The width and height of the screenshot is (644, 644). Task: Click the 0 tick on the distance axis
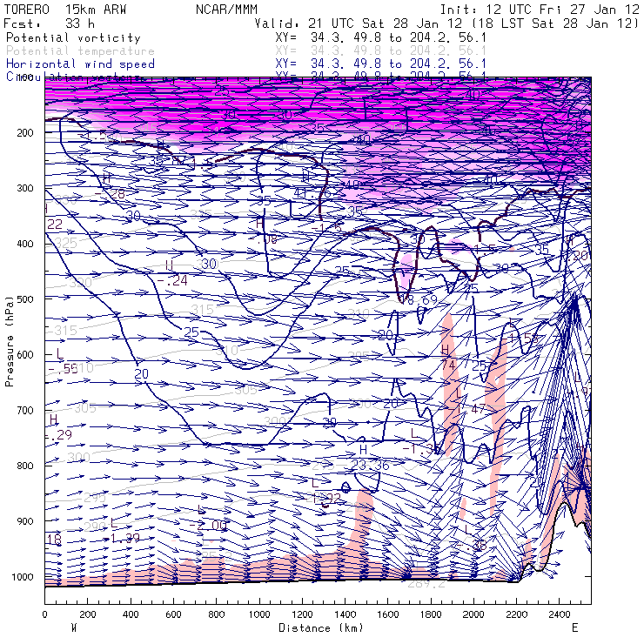pos(44,614)
